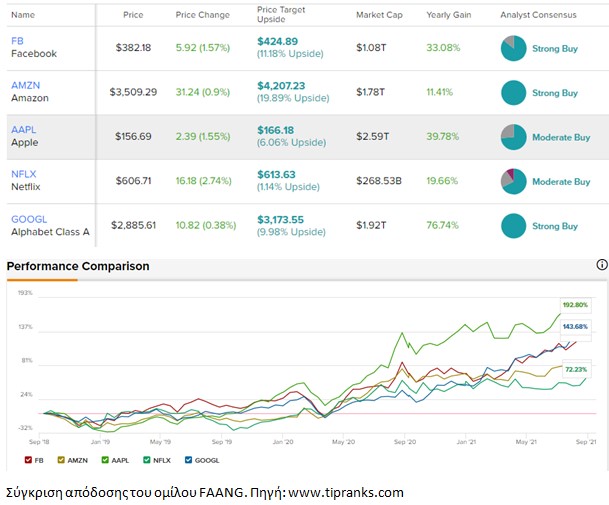Click Apple's Moderate Buy rating
The image size is (609, 505).
(561, 137)
